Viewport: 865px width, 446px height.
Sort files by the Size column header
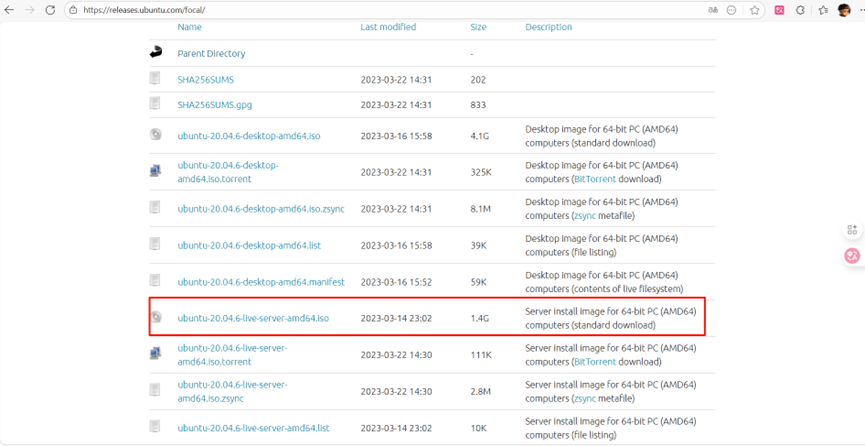[x=478, y=27]
